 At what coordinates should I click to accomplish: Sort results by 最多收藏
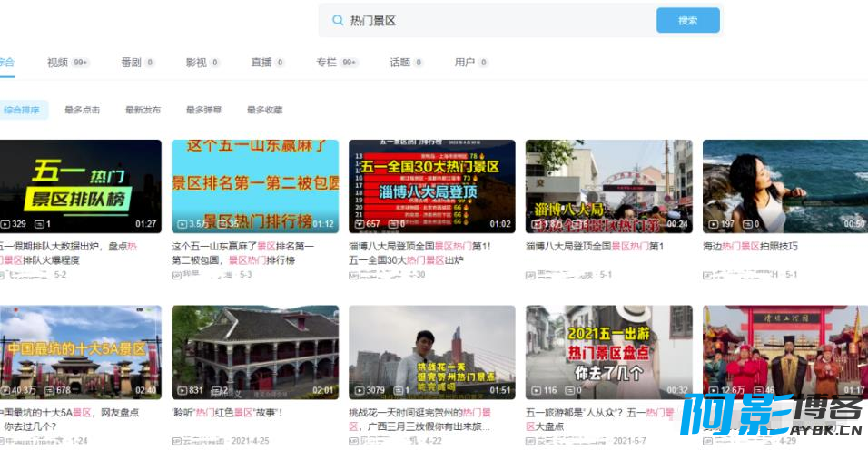pyautogui.click(x=264, y=110)
